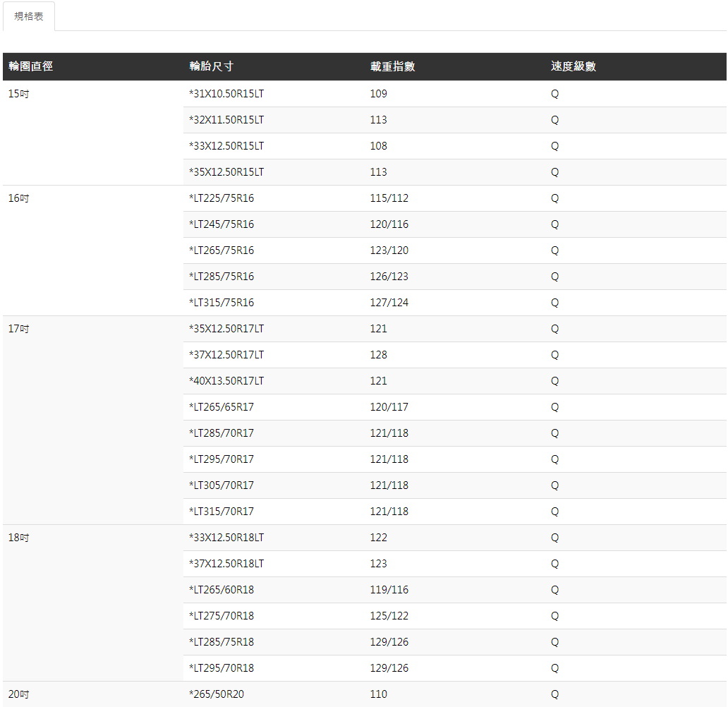Select load index value 119/116

(x=389, y=590)
